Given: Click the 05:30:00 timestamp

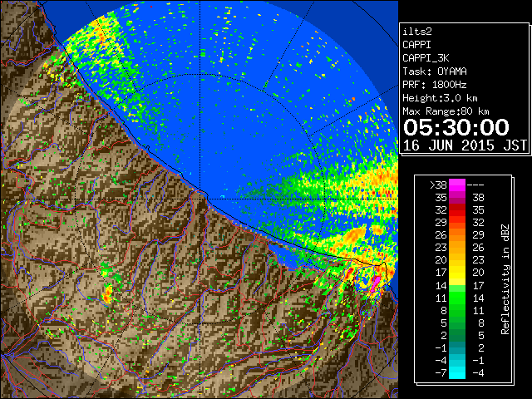Looking at the screenshot, I should [x=456, y=127].
